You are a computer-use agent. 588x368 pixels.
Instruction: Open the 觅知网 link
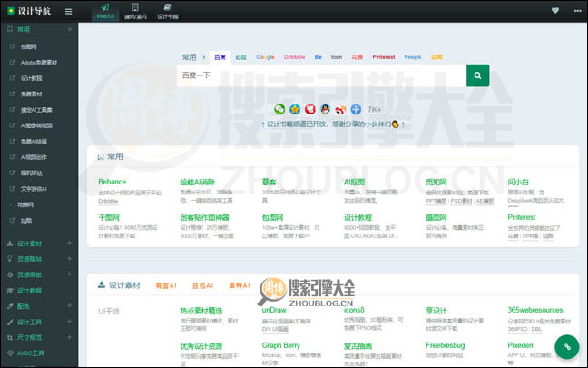436,182
